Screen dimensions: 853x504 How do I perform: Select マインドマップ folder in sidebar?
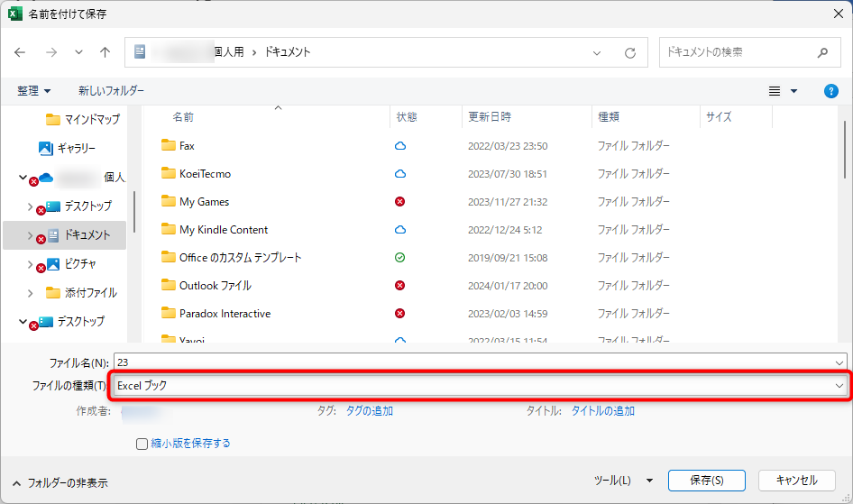pos(83,119)
